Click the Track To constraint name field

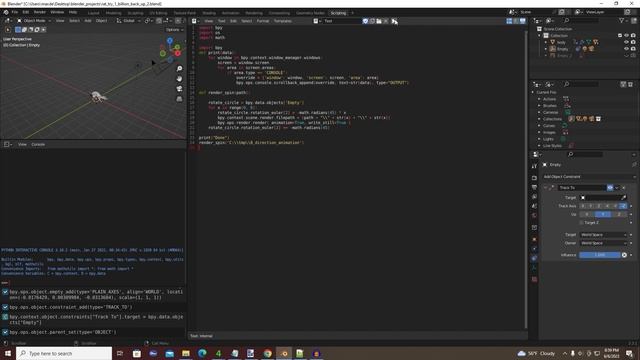coord(582,188)
